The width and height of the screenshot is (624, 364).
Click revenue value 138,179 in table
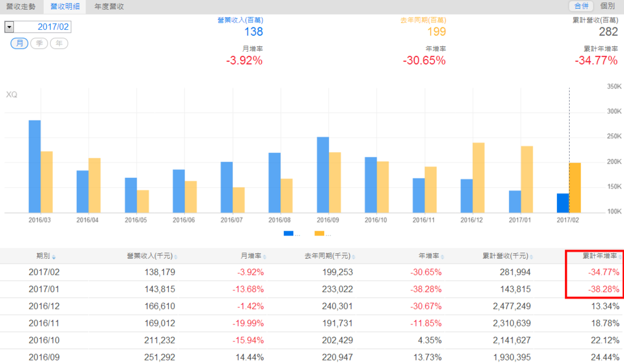[x=160, y=272]
